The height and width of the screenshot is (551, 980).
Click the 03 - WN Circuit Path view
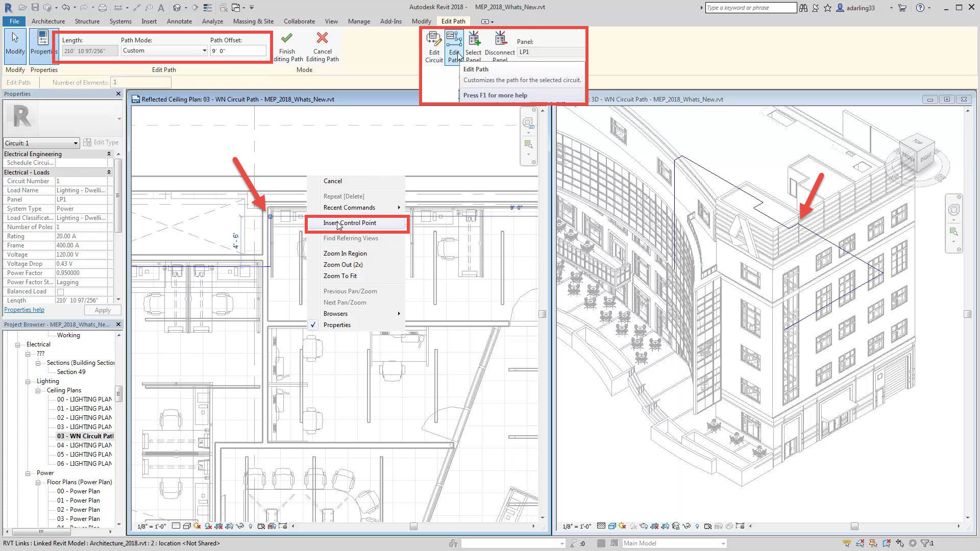click(x=84, y=436)
